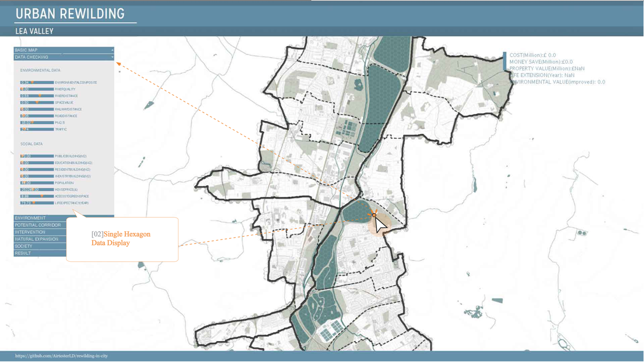Screen dimensions: 644x362
Task: Click the highlighted orange hexagon on map
Action: [x=374, y=215]
